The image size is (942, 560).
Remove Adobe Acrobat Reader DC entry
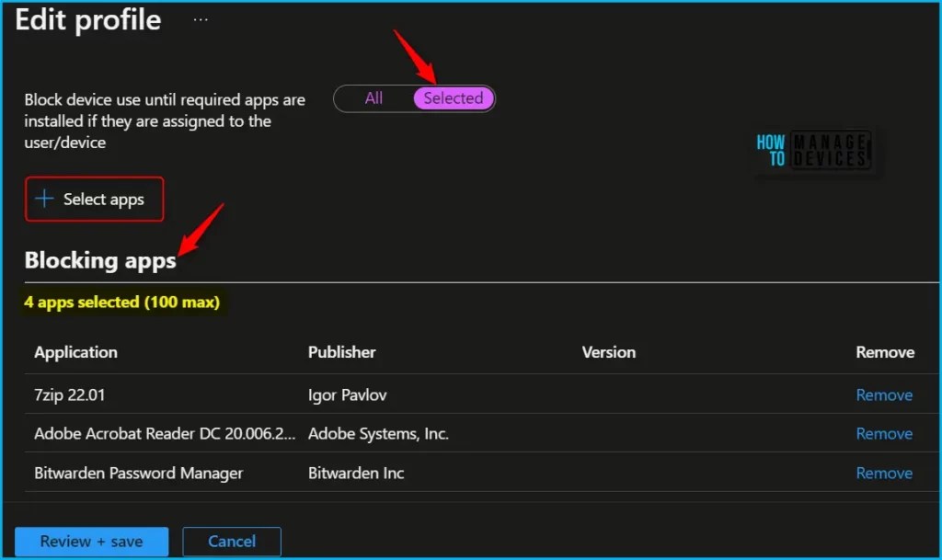pyautogui.click(x=883, y=433)
